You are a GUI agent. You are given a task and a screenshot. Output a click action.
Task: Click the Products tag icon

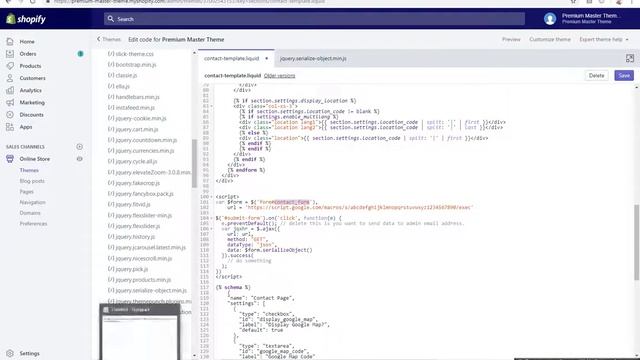10,66
